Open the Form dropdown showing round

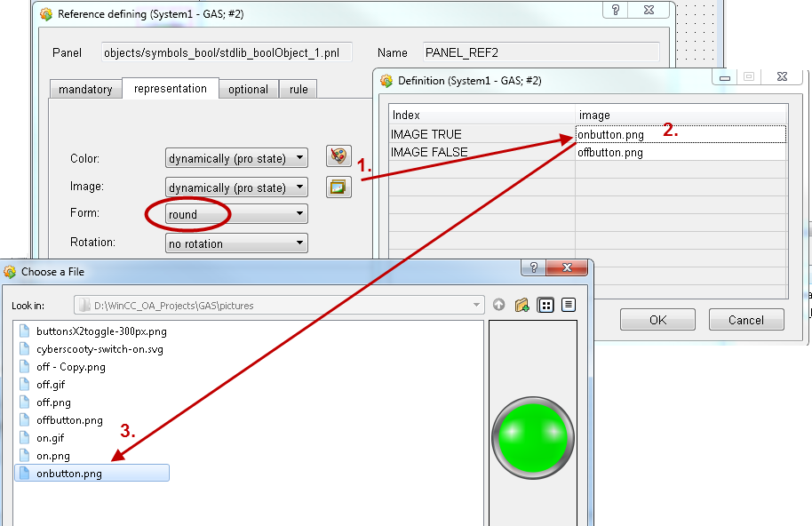(236, 214)
